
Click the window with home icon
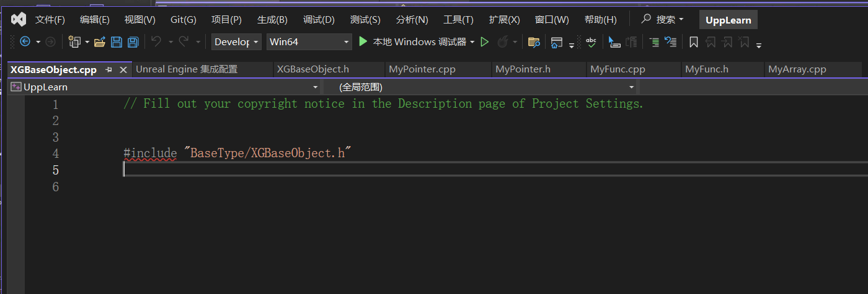coord(557,42)
